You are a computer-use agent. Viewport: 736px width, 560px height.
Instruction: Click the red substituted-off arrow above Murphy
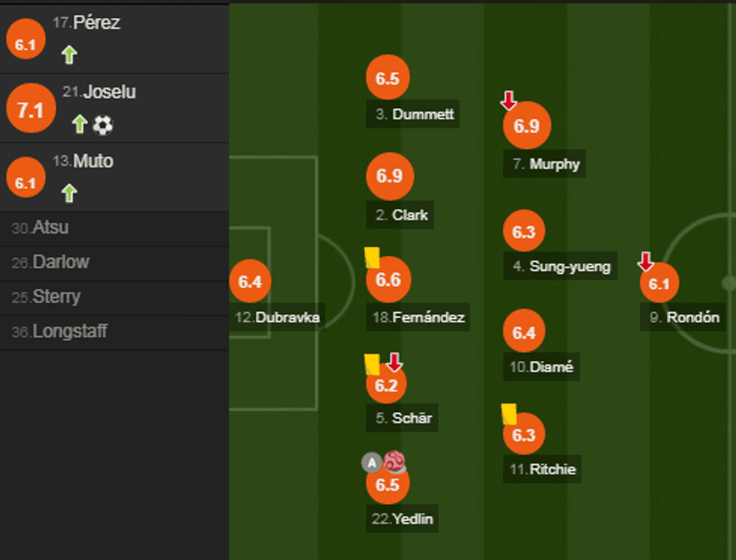tap(508, 101)
